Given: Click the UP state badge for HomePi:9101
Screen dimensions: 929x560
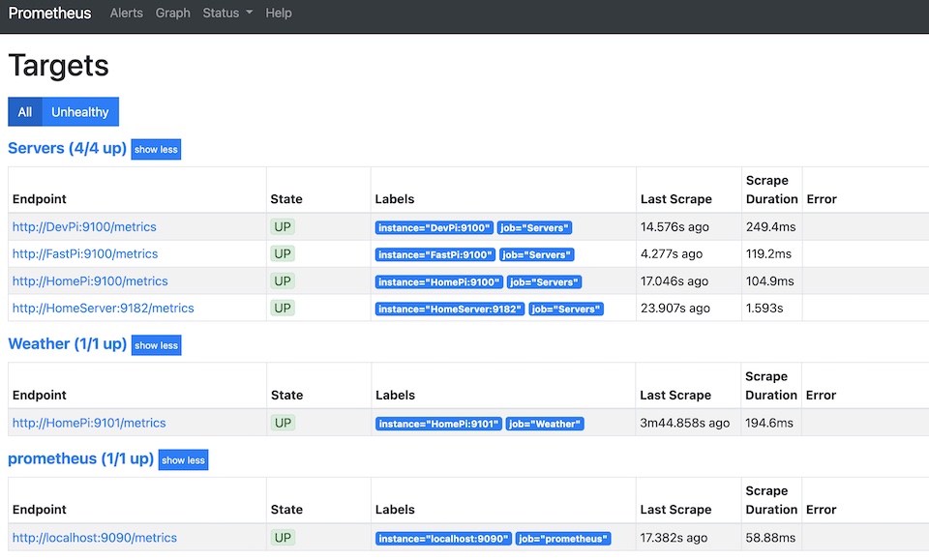Looking at the screenshot, I should click(x=283, y=423).
